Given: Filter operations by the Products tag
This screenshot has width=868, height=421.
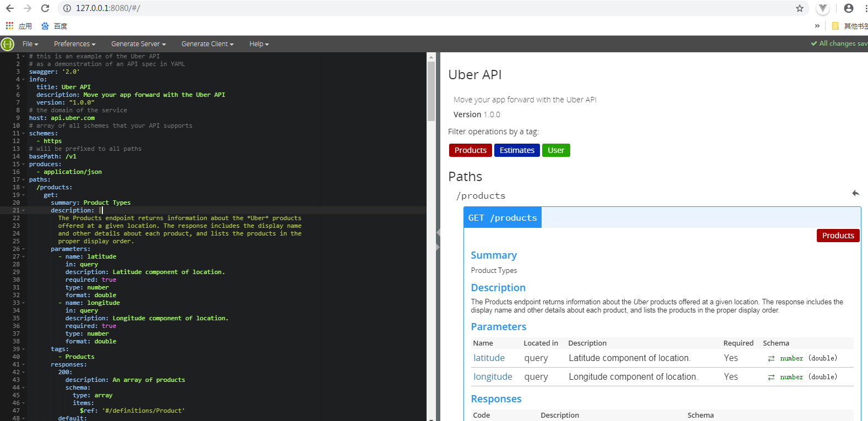Looking at the screenshot, I should [471, 150].
